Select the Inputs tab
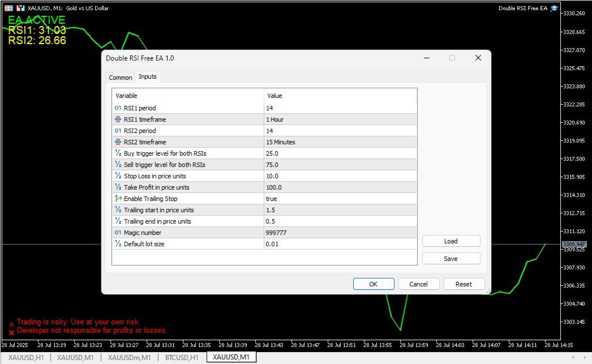 pos(148,76)
